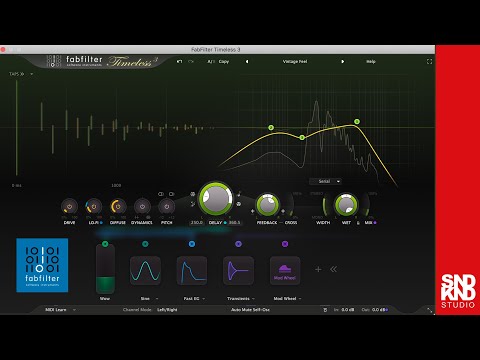Image resolution: width=480 pixels, height=360 pixels.
Task: Toggle the Lo-Fi power button
Action: 94,207
